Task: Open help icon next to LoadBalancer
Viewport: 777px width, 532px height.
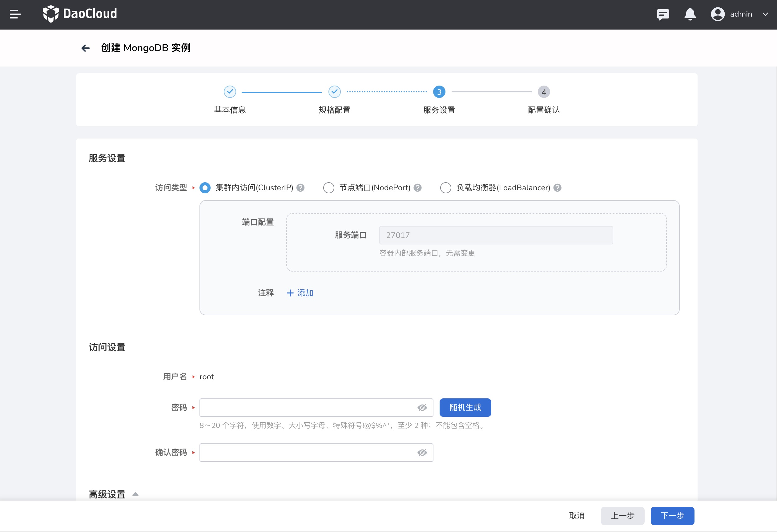Action: 557,187
